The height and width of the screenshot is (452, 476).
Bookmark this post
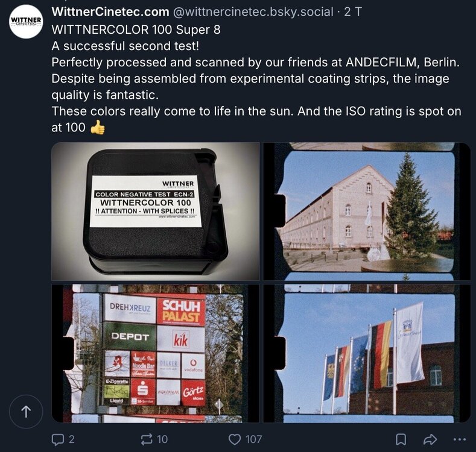[401, 439]
